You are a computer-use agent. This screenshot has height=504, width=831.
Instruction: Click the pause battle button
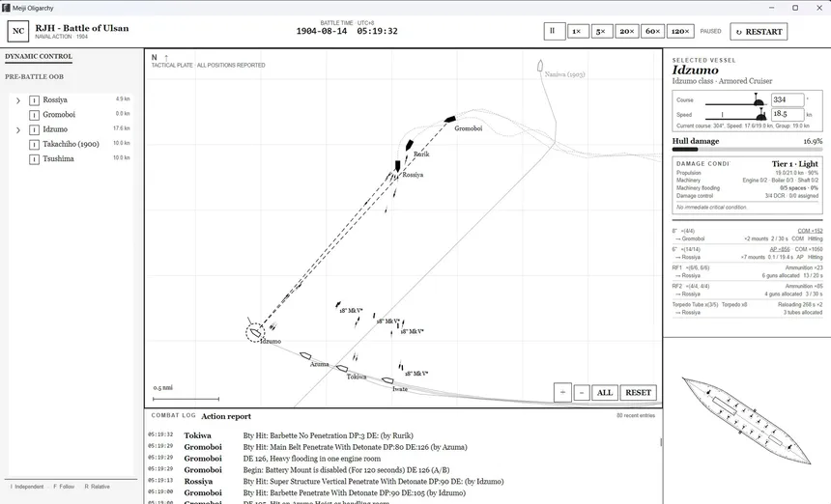pyautogui.click(x=554, y=31)
